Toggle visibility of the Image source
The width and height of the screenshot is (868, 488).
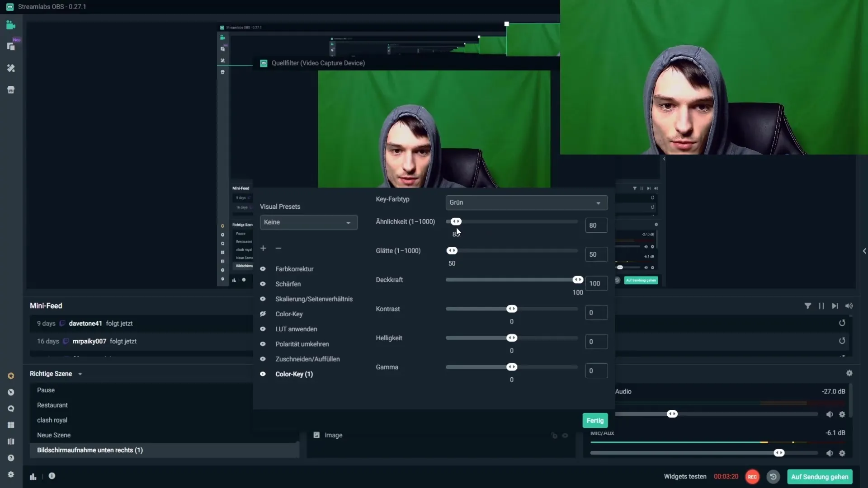pyautogui.click(x=565, y=436)
